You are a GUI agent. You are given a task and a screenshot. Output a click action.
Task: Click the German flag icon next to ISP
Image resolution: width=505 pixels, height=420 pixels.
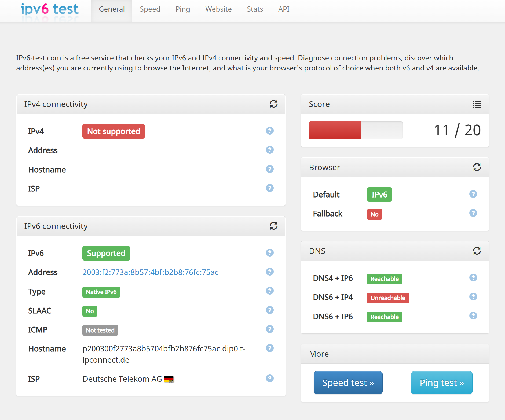[x=169, y=379]
